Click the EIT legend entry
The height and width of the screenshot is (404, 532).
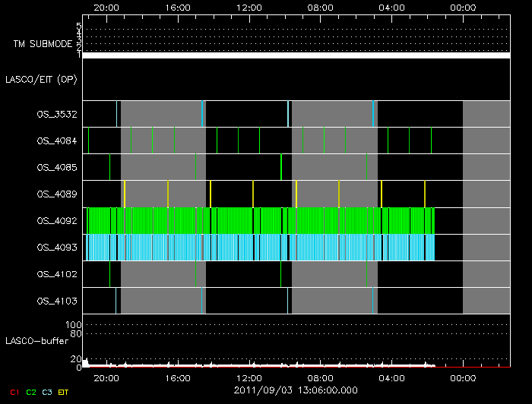click(x=64, y=391)
